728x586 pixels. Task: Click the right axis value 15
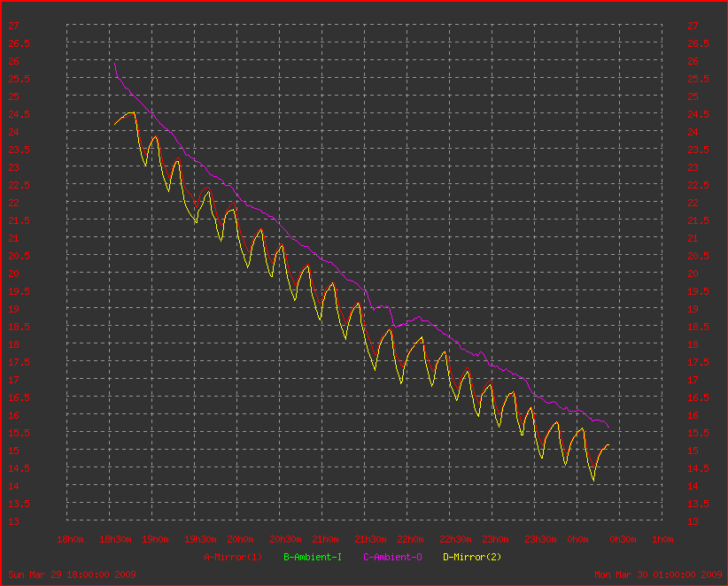(693, 451)
